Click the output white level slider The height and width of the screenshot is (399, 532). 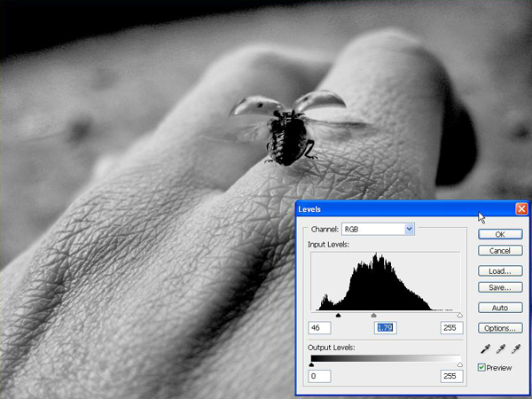tap(459, 364)
